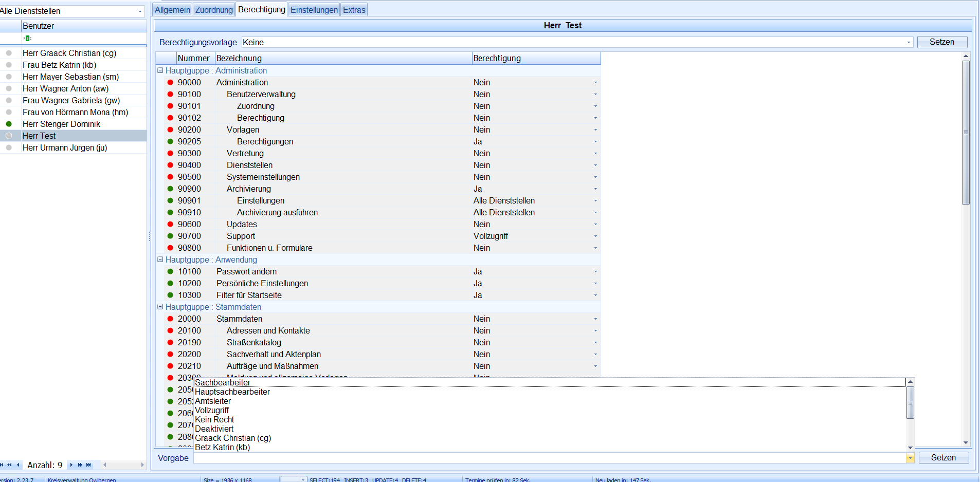Image resolution: width=980 pixels, height=482 pixels.
Task: Select user Herr Stenger Dominik
Action: [61, 124]
